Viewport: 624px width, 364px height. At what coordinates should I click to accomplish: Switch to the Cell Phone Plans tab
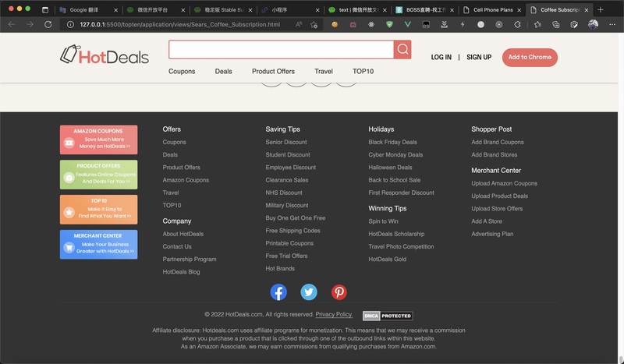tap(493, 10)
